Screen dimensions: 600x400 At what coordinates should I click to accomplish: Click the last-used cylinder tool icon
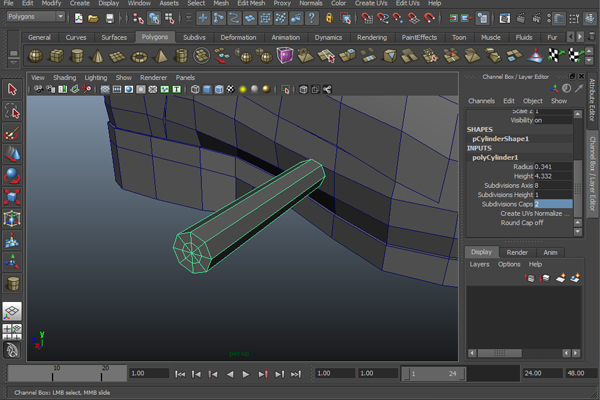point(13,284)
